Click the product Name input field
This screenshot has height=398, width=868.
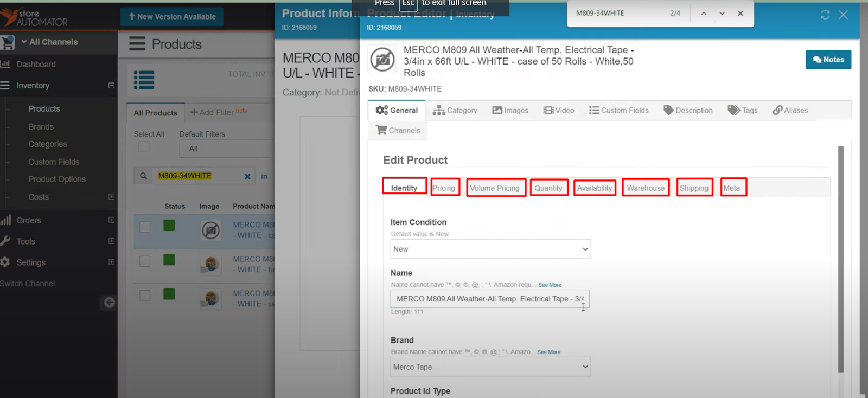coord(490,299)
